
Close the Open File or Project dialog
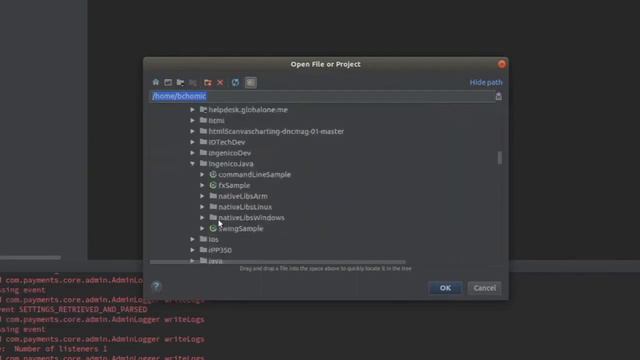click(502, 64)
